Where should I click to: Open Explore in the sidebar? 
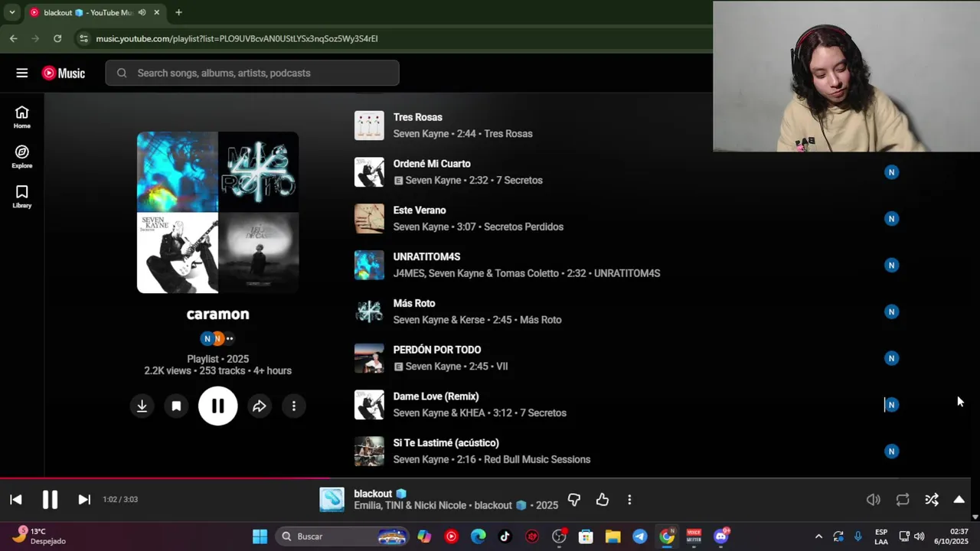pyautogui.click(x=21, y=157)
